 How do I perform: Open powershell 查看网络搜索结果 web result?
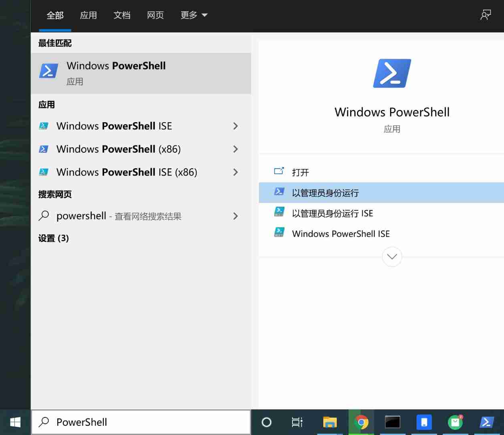coord(141,216)
